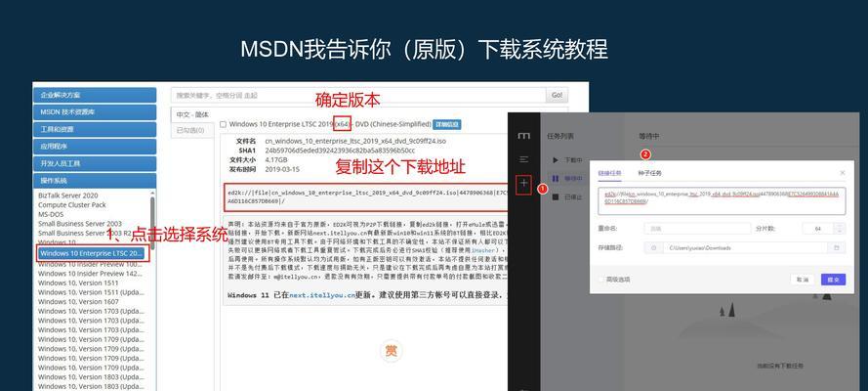Click the 等待中 header in the main pane
This screenshot has height=391, width=868.
[648, 136]
